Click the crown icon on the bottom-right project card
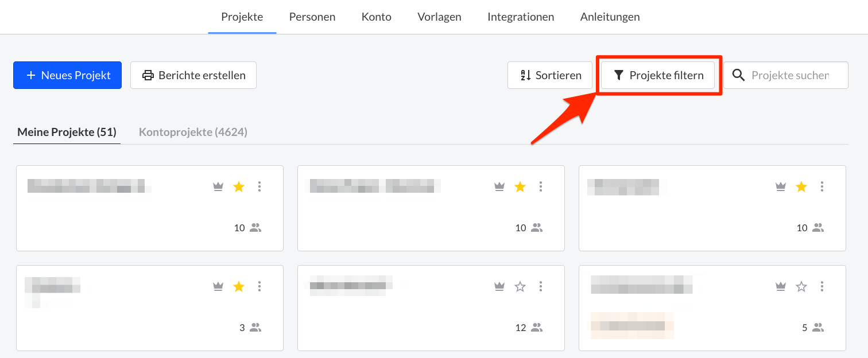Screen dimensions: 868x358 [780, 286]
